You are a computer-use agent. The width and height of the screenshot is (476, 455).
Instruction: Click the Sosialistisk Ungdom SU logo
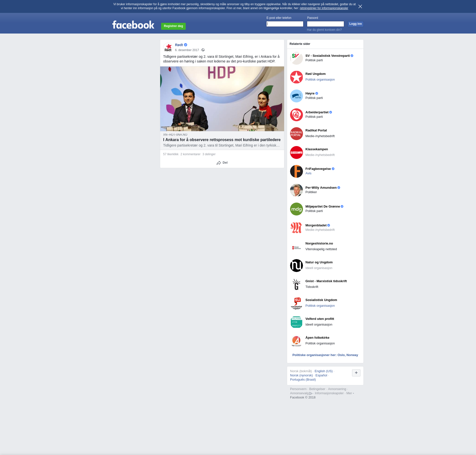pos(297,303)
